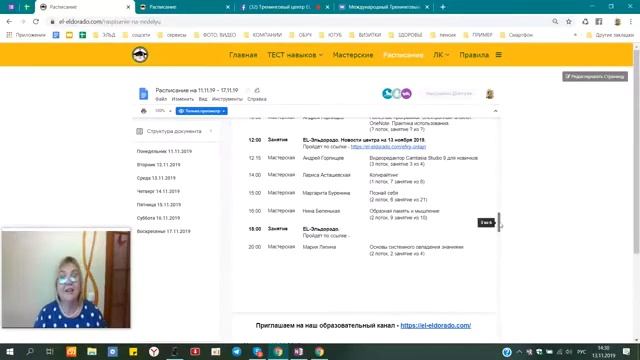Open the Расписание navigation item

[x=403, y=55]
